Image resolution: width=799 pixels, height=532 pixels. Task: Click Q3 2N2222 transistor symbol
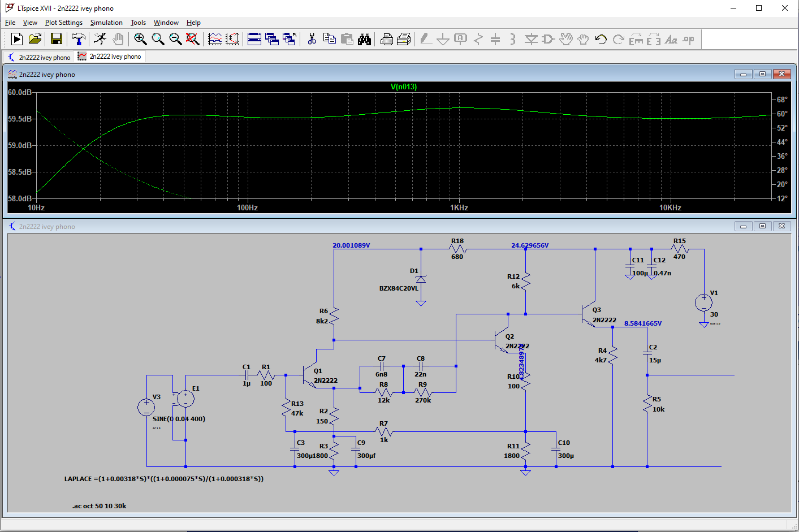coord(589,314)
